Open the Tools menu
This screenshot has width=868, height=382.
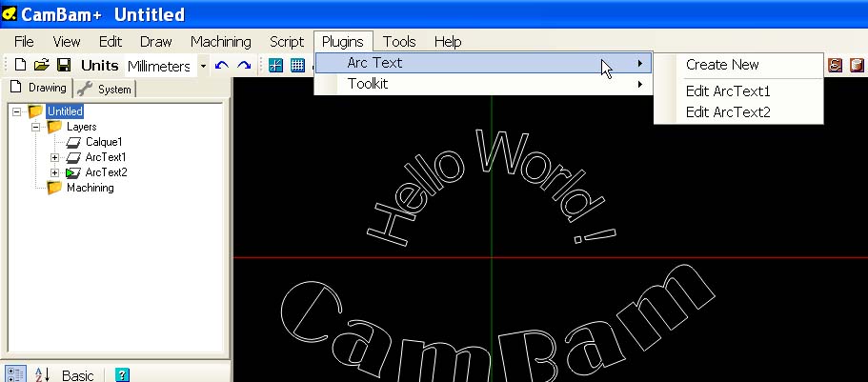point(399,42)
